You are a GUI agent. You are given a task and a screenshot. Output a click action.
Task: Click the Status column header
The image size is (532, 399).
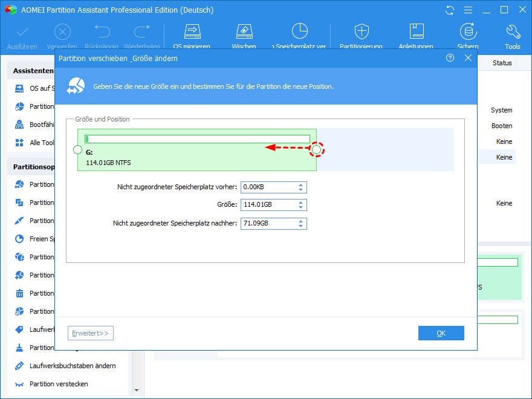(x=502, y=63)
